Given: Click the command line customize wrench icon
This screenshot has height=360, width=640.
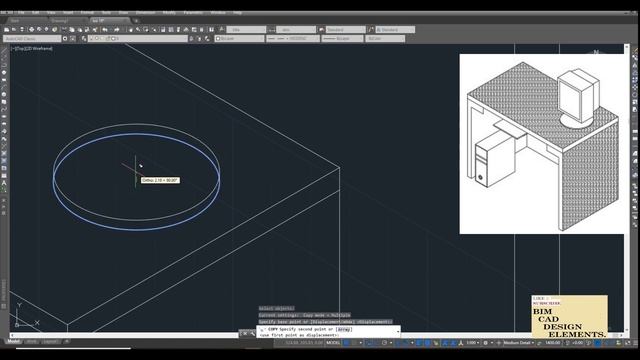Looking at the screenshot, I should [252, 333].
